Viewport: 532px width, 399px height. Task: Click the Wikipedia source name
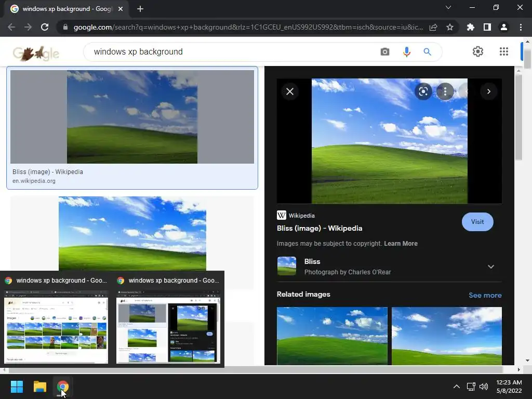[301, 216]
